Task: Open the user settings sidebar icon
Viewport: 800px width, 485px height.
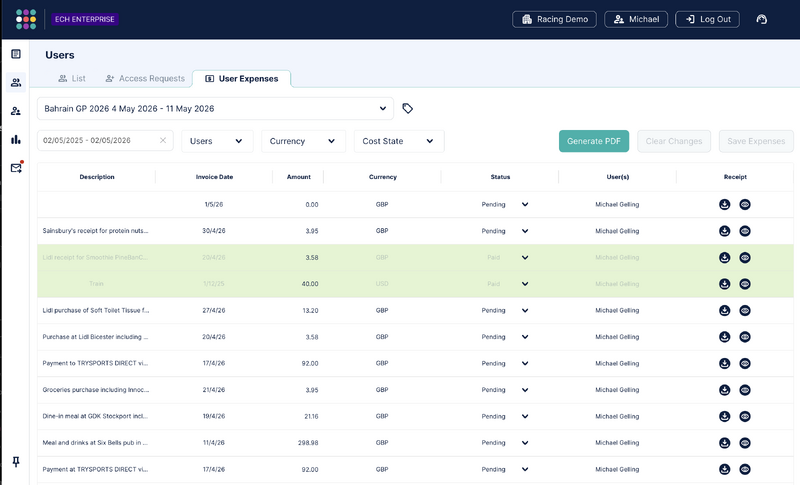Action: [x=16, y=111]
